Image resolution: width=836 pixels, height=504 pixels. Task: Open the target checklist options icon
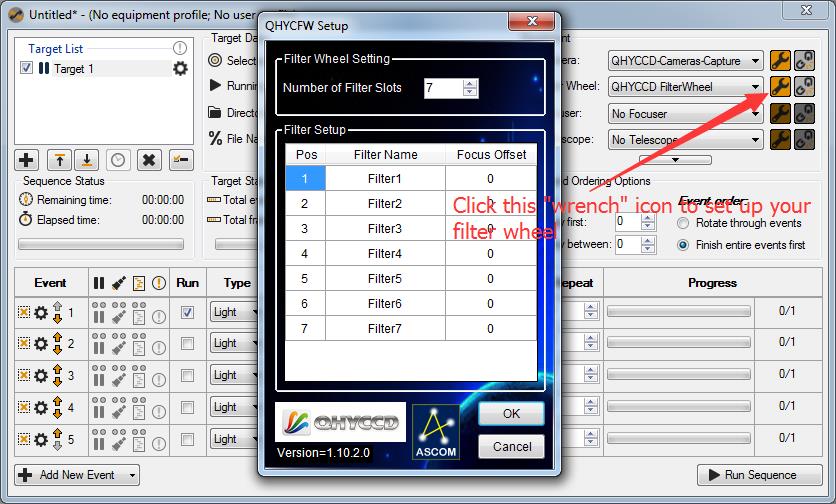click(181, 159)
